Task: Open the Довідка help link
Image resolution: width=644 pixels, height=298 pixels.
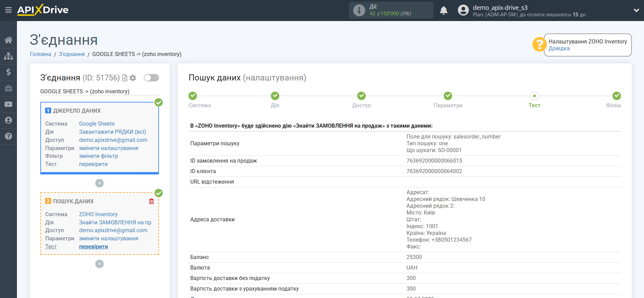Action: click(x=559, y=48)
